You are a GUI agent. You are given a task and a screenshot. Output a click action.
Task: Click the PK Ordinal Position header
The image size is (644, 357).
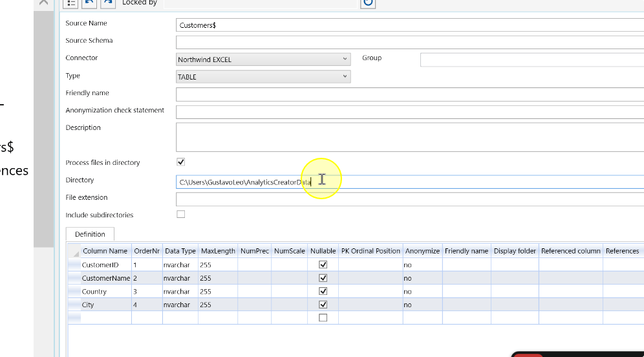[x=370, y=251]
